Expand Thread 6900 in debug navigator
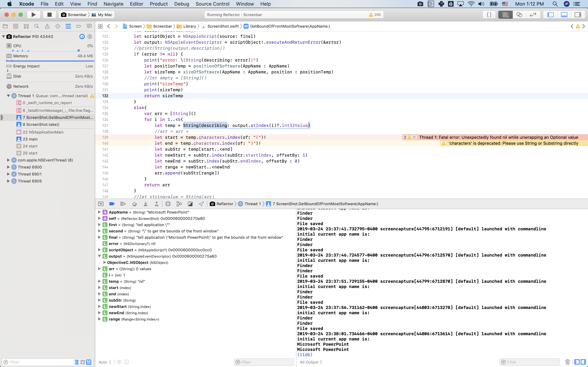Screen dimensions: 588x367 8,167
